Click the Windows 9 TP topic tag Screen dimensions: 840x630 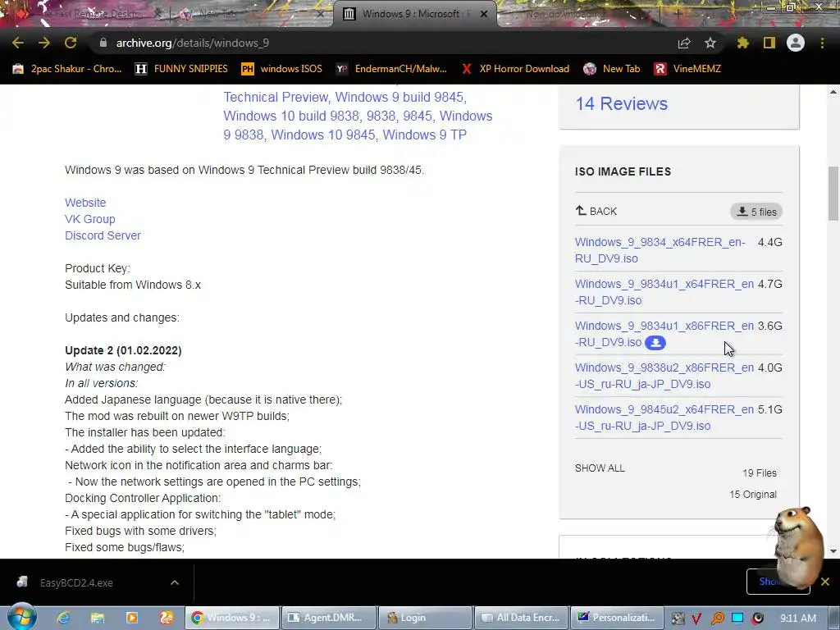tap(424, 135)
